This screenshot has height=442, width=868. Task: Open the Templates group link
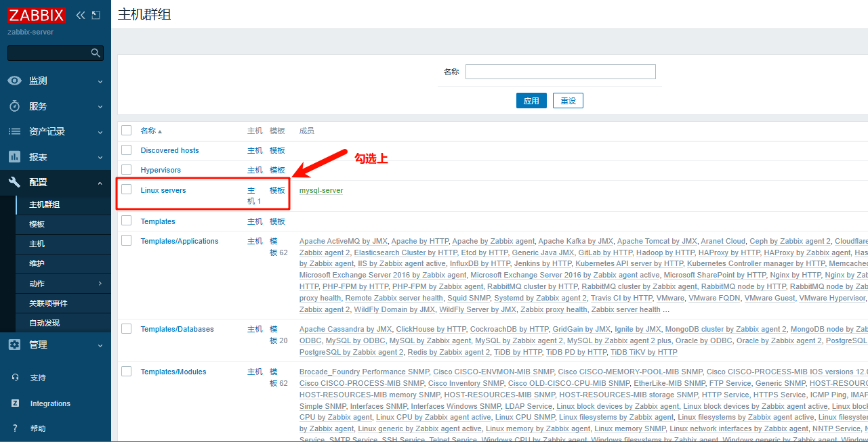(x=158, y=221)
